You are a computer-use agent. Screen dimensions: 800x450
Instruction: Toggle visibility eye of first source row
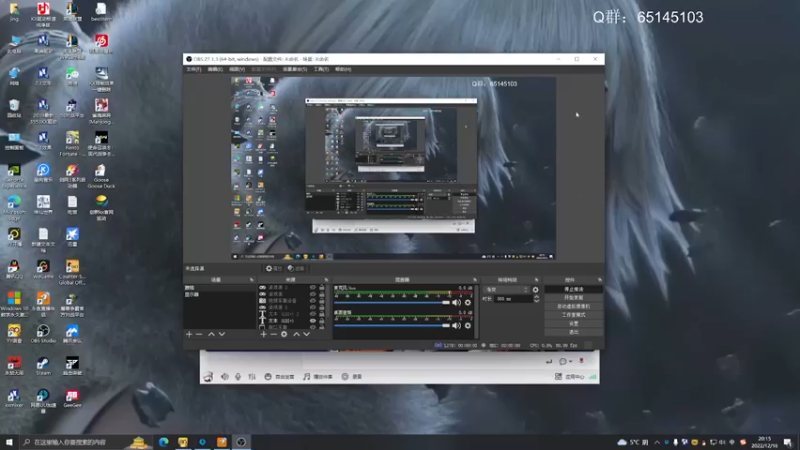313,287
